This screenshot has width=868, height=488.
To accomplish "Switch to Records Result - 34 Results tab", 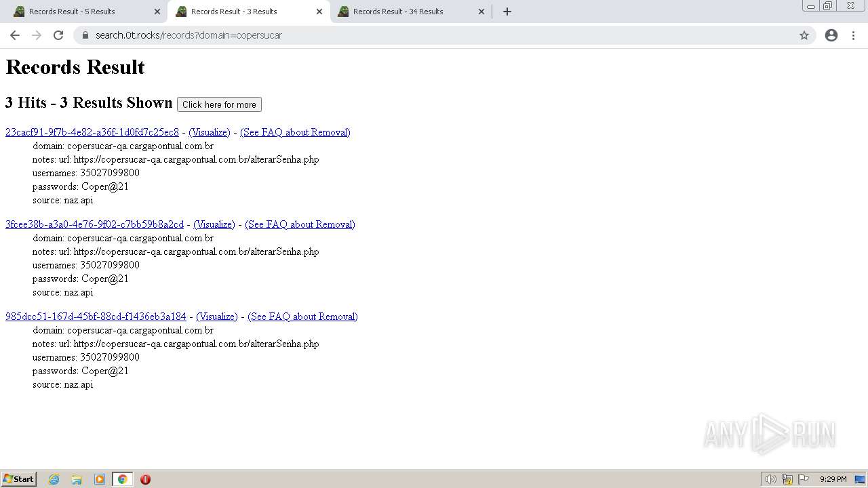I will tap(410, 12).
